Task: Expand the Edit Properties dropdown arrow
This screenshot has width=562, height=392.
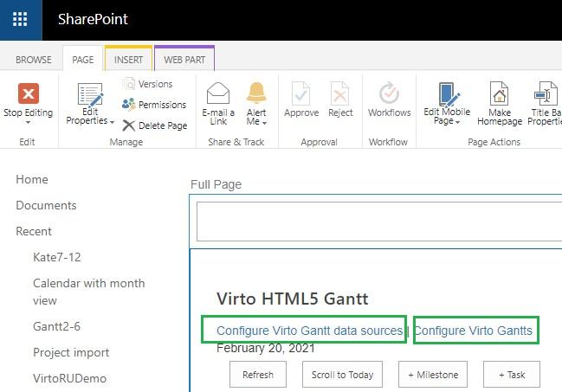Action: tap(112, 122)
